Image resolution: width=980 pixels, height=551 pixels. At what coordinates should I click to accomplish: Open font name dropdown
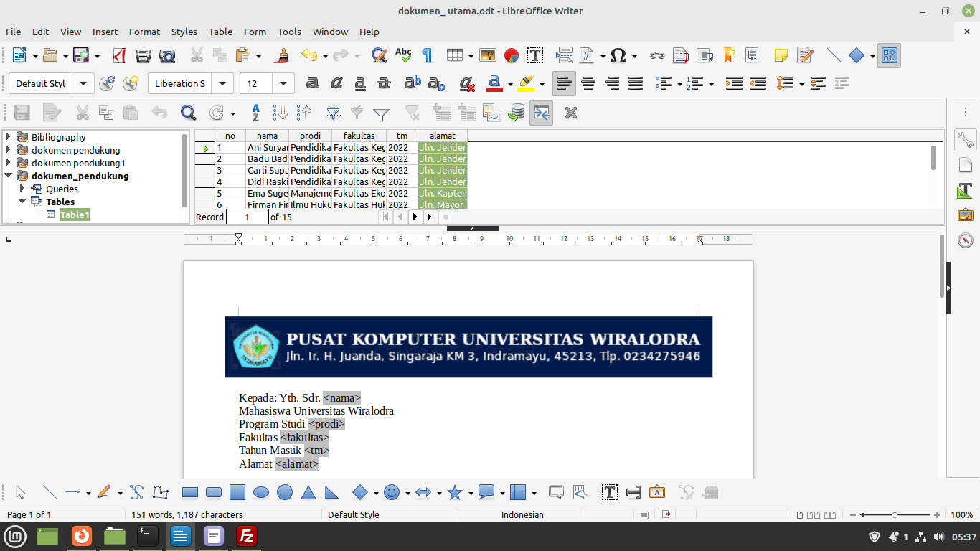(224, 84)
